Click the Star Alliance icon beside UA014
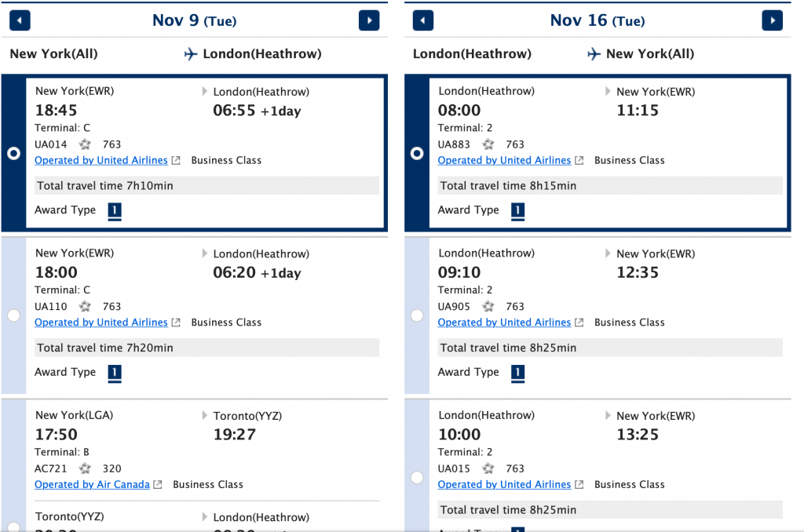This screenshot has width=804, height=532. (84, 144)
